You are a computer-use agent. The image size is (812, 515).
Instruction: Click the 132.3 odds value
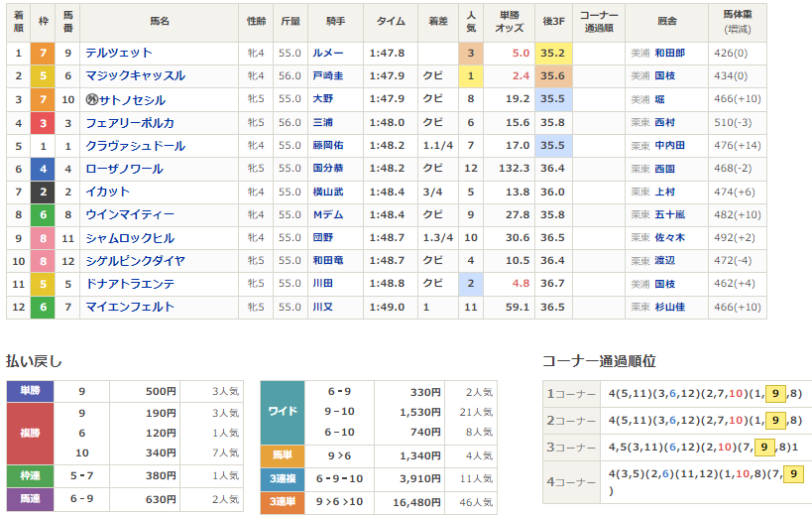point(515,169)
